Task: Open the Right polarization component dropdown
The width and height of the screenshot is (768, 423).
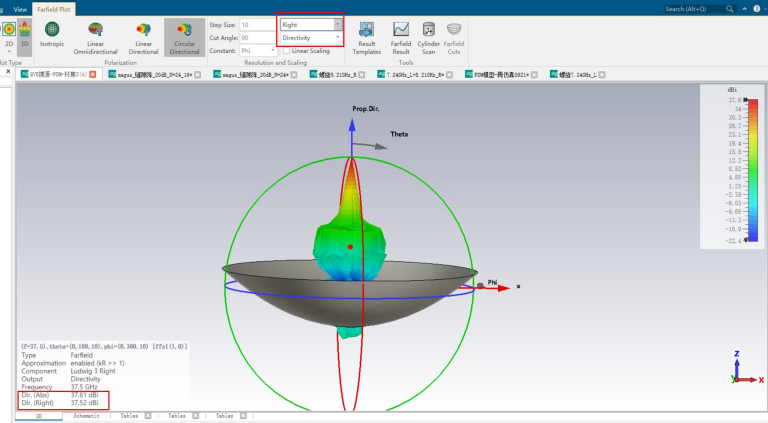Action: tap(337, 24)
